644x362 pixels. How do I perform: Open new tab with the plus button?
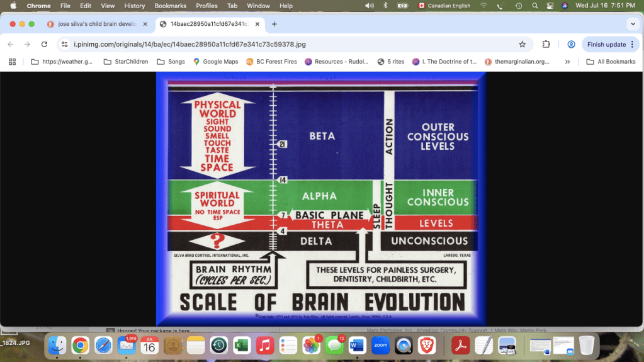(274, 24)
